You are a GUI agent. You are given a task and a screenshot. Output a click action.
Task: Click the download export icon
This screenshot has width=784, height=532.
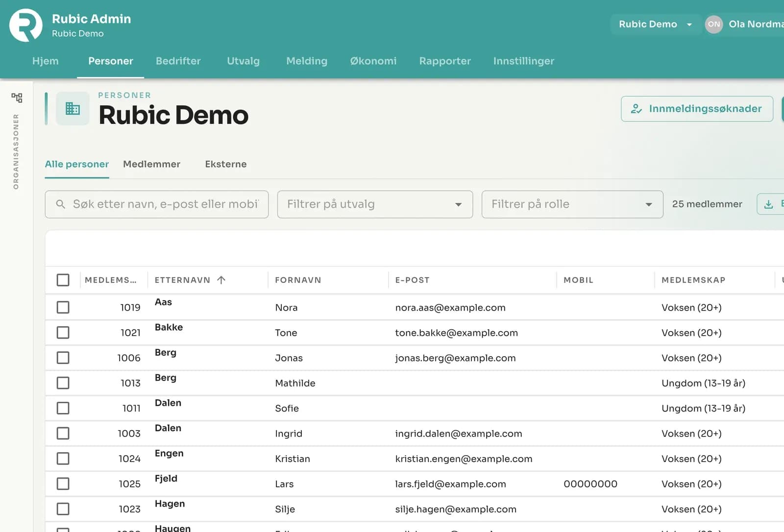tap(769, 204)
